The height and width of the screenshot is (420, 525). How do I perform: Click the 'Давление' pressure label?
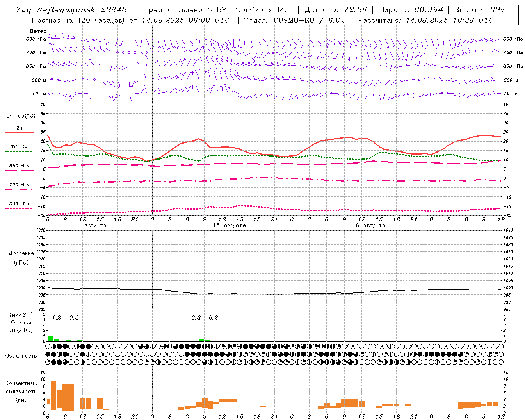click(x=21, y=253)
